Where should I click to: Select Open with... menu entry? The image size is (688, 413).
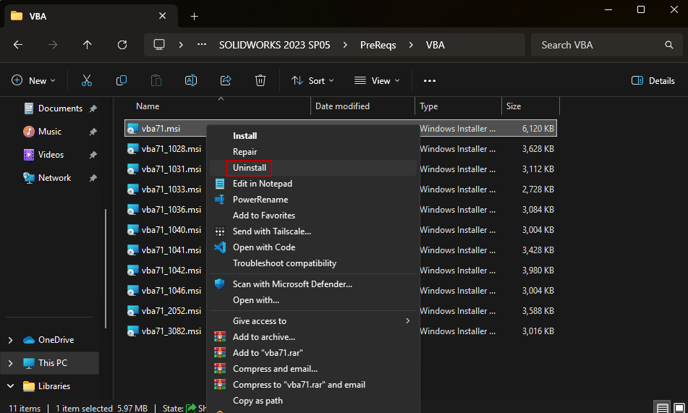[256, 300]
